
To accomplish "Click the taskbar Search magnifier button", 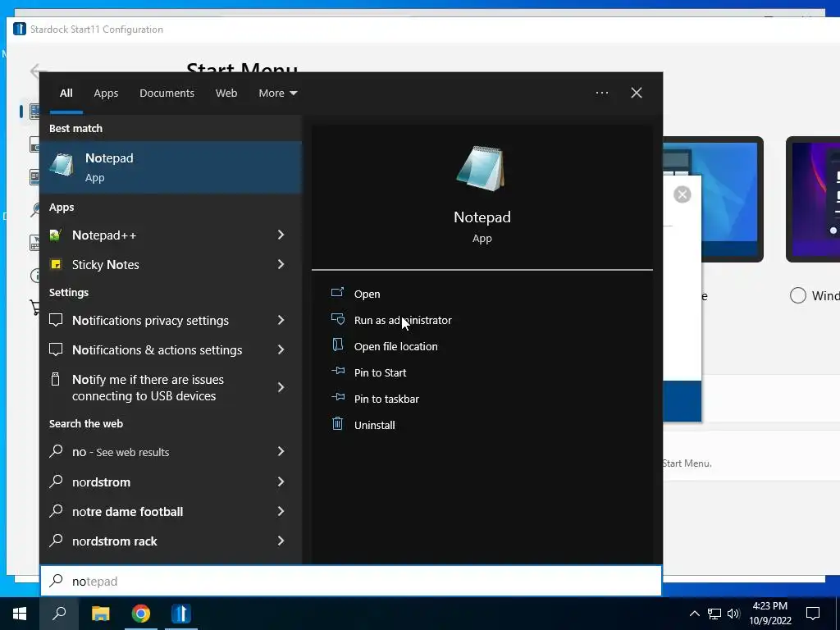I will tap(59, 614).
